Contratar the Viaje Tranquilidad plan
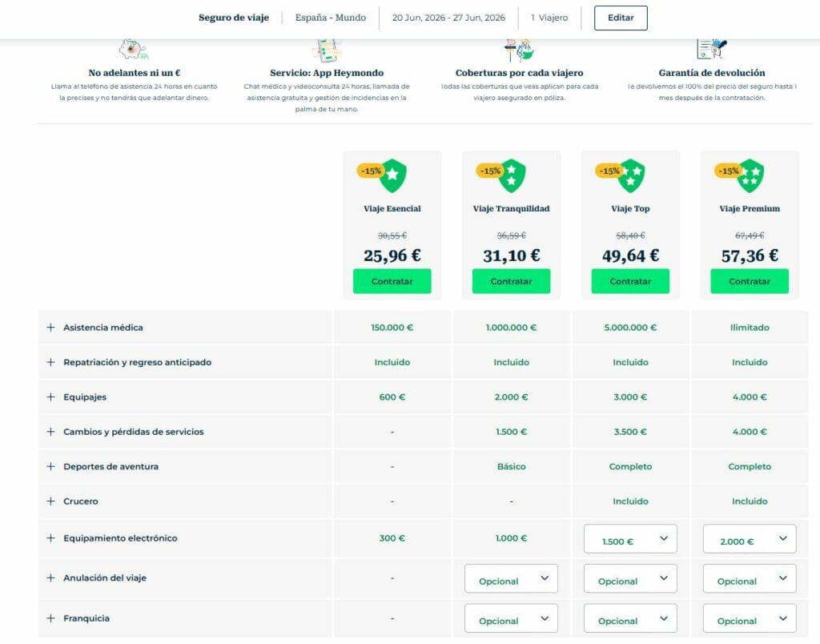This screenshot has height=644, width=820. tap(511, 281)
